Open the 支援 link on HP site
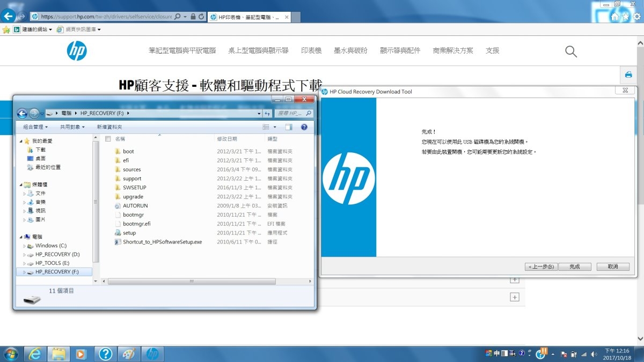 493,50
